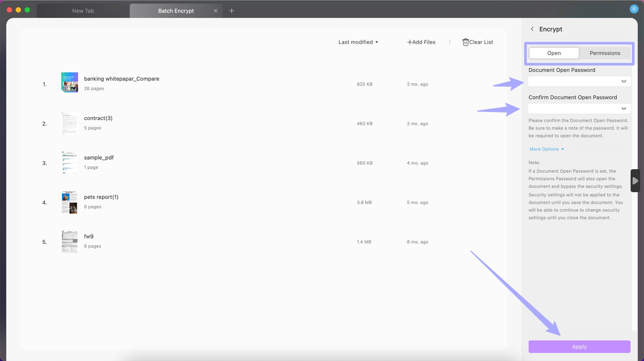Image resolution: width=644 pixels, height=361 pixels.
Task: Select the pets report(1) thumbnail
Action: pyautogui.click(x=70, y=202)
